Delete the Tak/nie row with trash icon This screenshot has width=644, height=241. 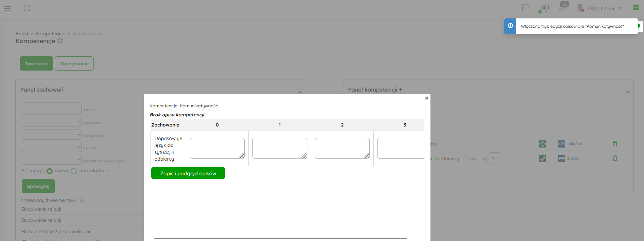click(615, 144)
